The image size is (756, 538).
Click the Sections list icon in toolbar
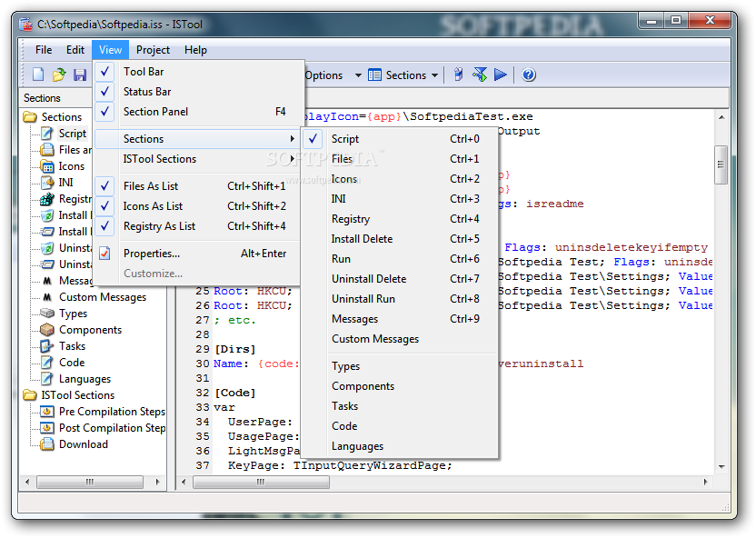pos(374,75)
